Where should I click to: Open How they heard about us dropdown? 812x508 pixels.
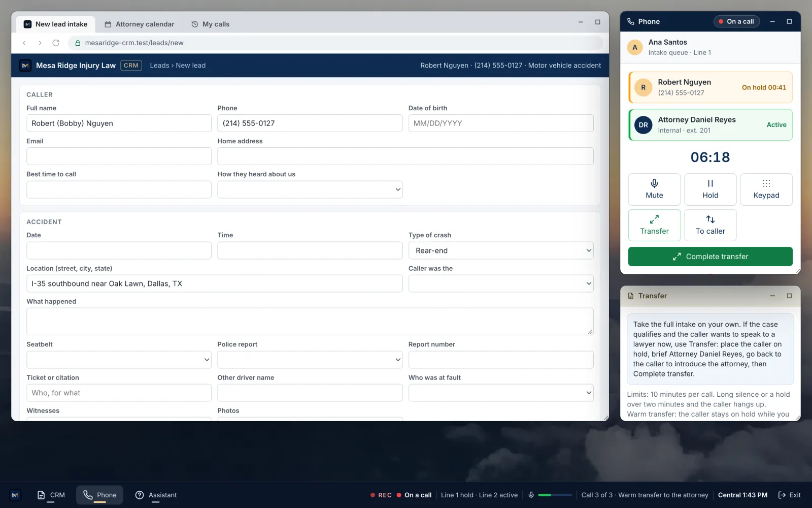click(310, 189)
